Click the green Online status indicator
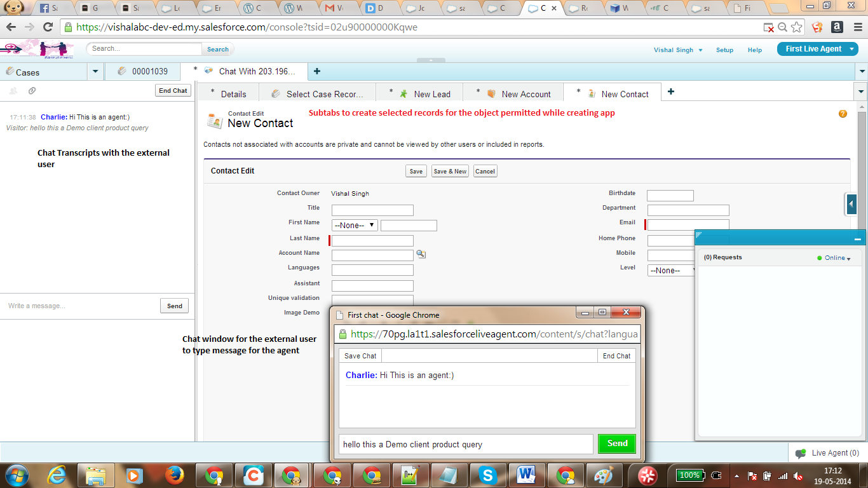The width and height of the screenshot is (868, 488). [x=820, y=257]
